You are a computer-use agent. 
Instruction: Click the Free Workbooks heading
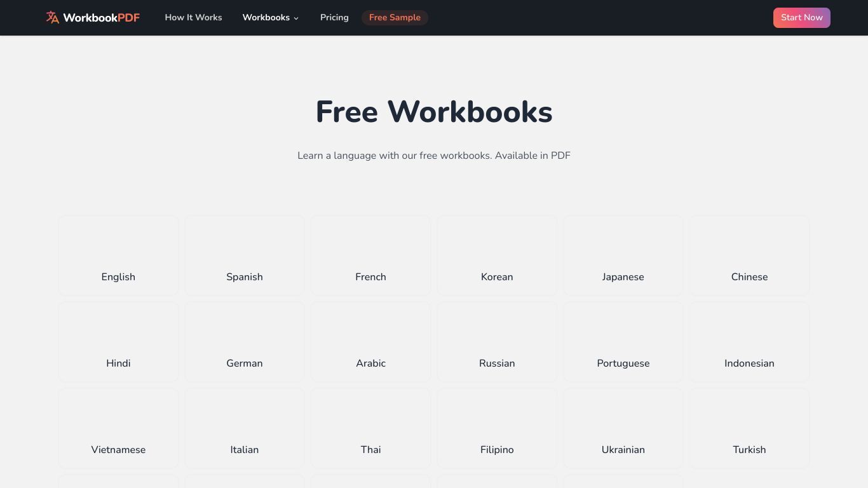click(434, 112)
